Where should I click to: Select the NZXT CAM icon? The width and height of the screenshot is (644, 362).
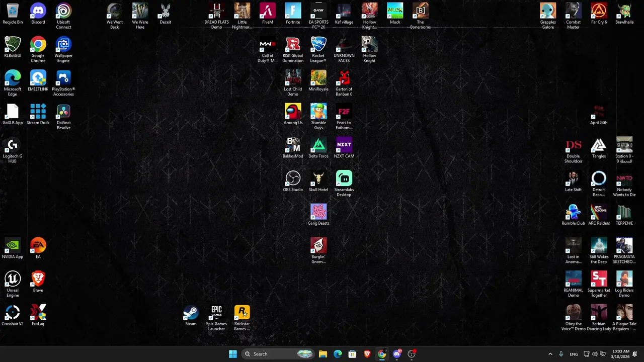pos(344,148)
